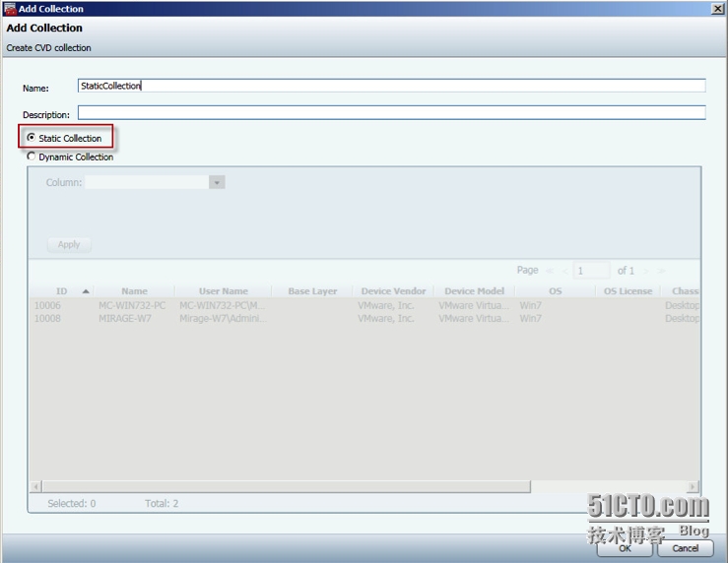728x563 pixels.
Task: Sort by the Base Layer column header
Action: 312,291
